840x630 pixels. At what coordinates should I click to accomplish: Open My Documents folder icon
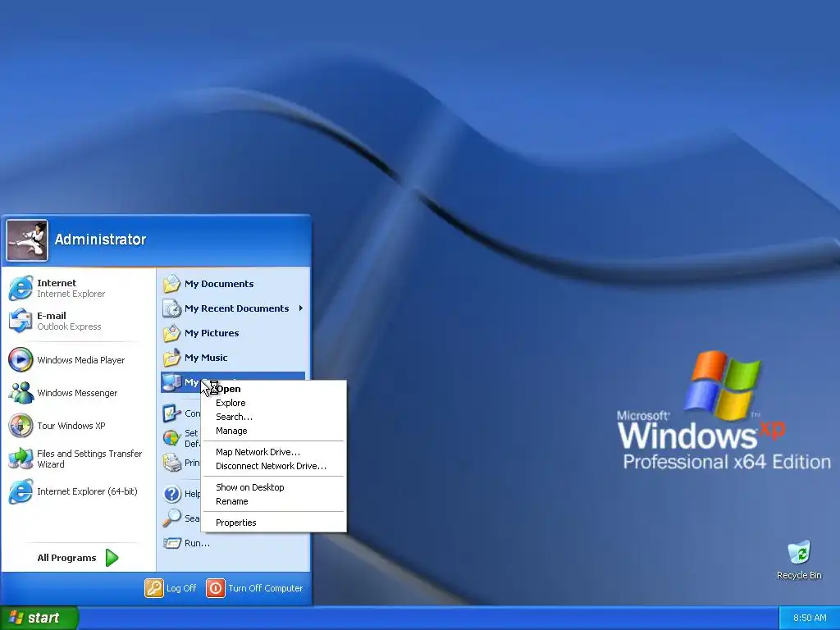coord(172,283)
